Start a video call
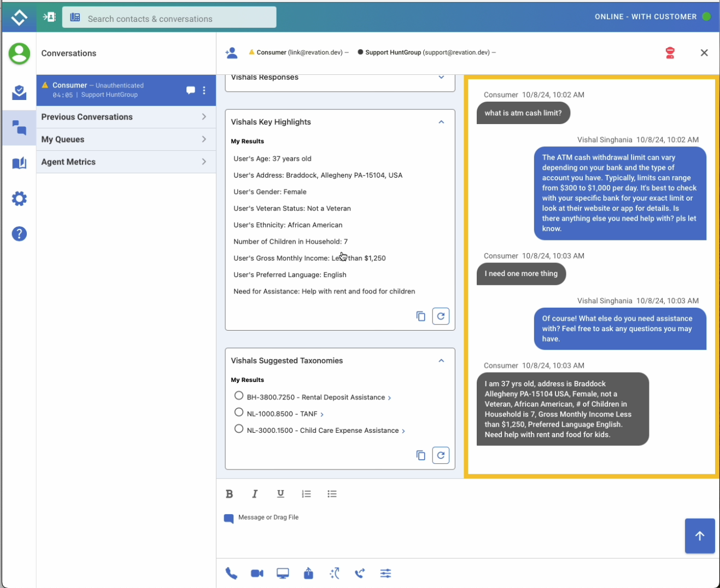Screen dimensions: 720x588 257,573
